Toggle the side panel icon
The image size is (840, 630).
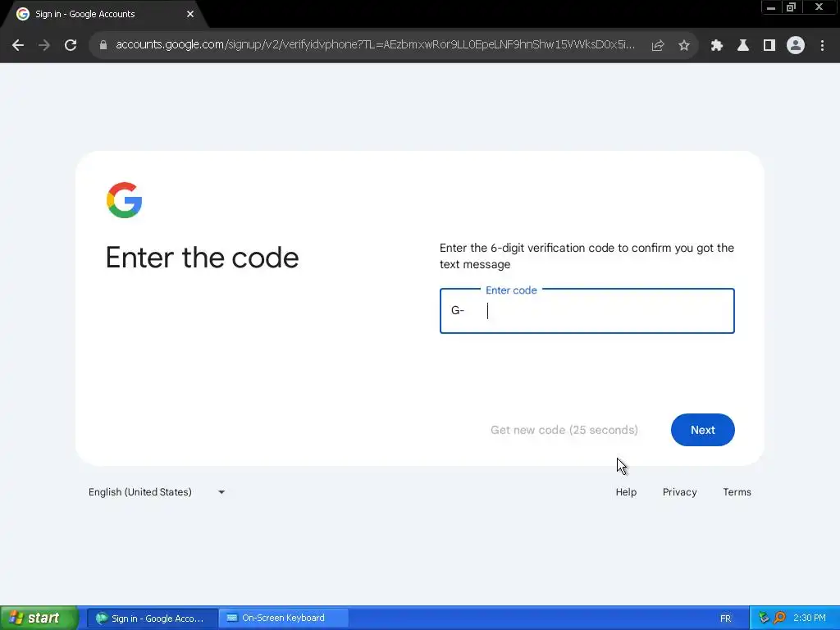[769, 45]
